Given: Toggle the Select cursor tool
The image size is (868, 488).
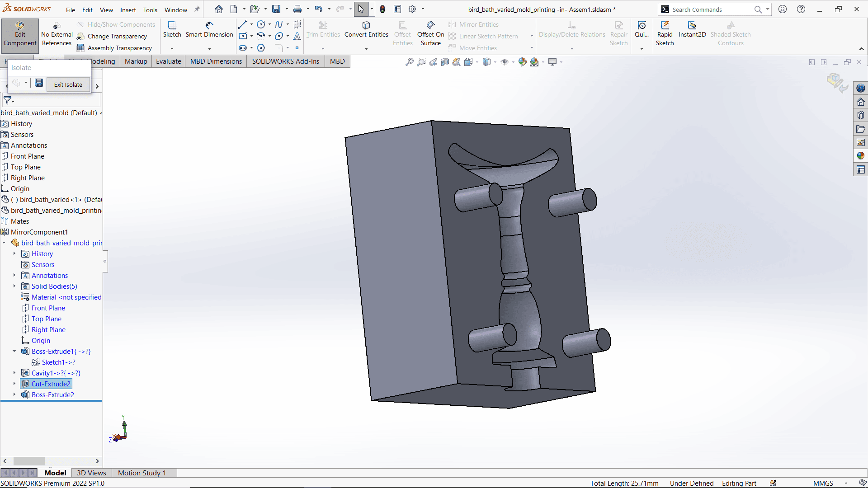Looking at the screenshot, I should (361, 9).
